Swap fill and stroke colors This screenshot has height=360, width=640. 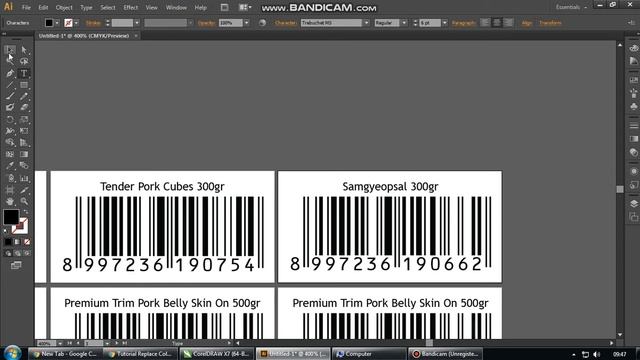click(25, 212)
